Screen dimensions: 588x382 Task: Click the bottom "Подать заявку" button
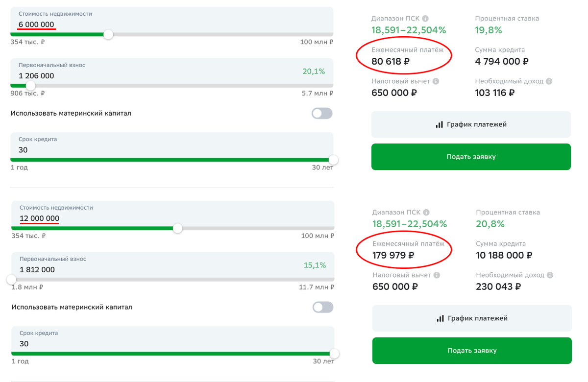472,351
